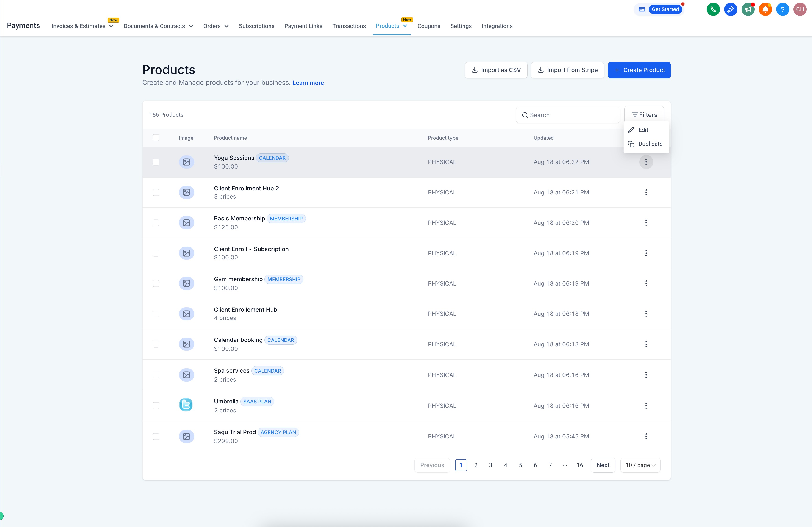The width and height of the screenshot is (812, 527).
Task: Switch to the Coupons tab
Action: pyautogui.click(x=428, y=26)
